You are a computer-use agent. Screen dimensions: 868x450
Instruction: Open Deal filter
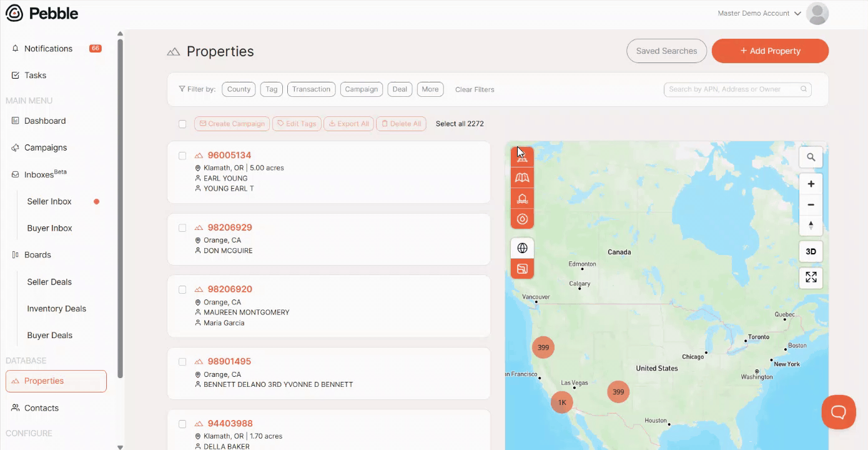point(400,89)
